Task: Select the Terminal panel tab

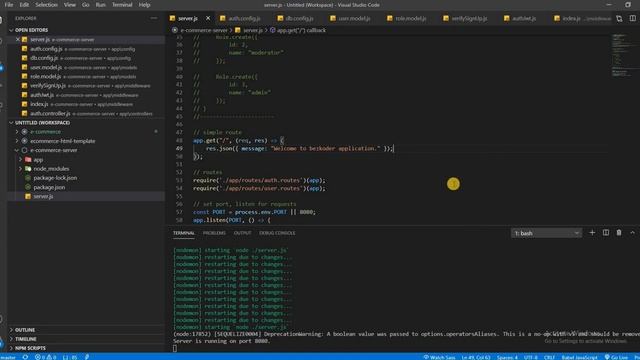Action: [x=184, y=233]
